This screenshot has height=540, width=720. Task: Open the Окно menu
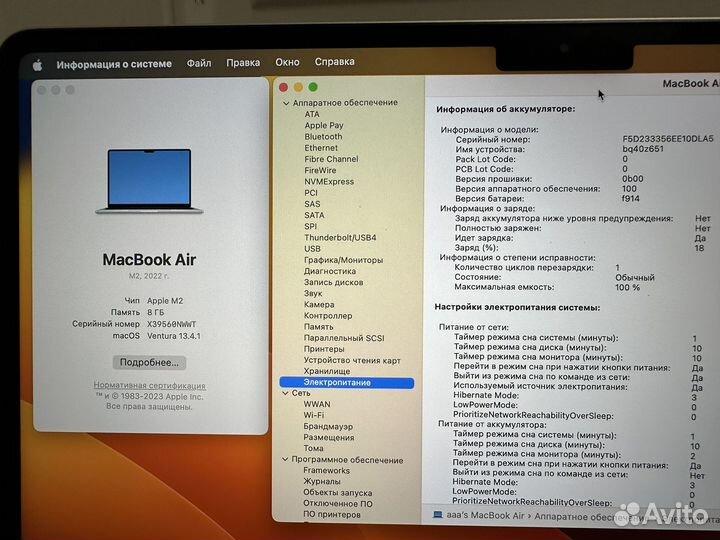point(287,62)
